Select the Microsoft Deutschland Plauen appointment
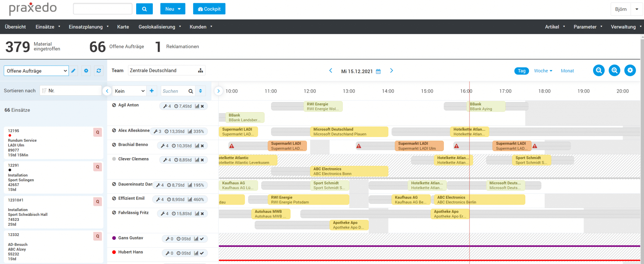644x264 pixels. tap(349, 132)
